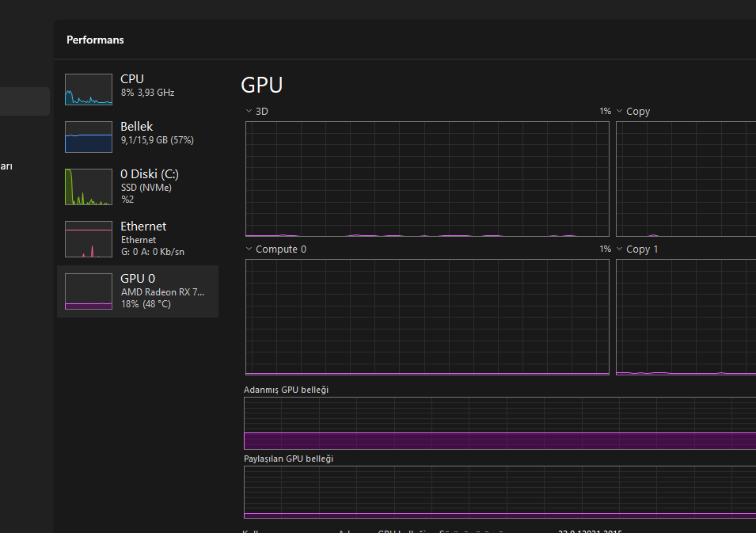Select 0 Diski (C:) entry
Screen dimensions: 756x533
tap(138, 187)
